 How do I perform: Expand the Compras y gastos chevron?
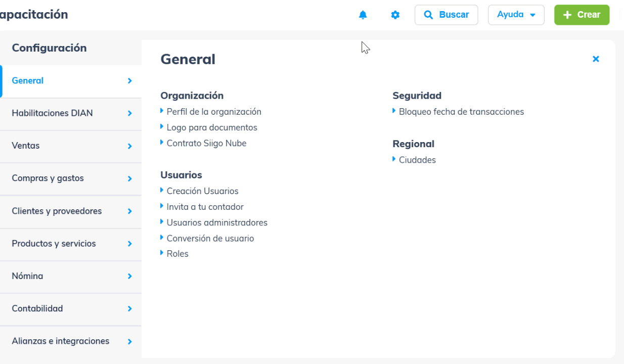(130, 178)
